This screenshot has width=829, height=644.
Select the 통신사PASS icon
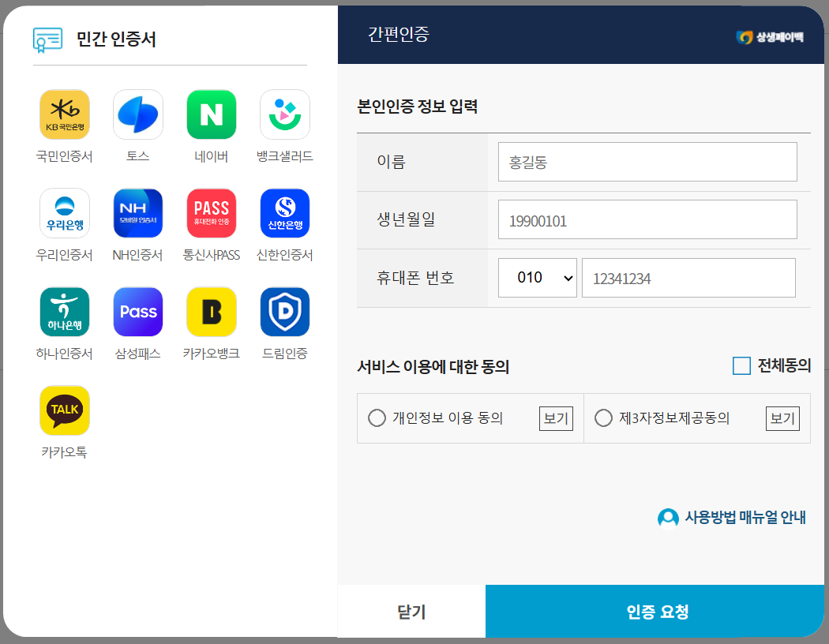click(x=211, y=213)
